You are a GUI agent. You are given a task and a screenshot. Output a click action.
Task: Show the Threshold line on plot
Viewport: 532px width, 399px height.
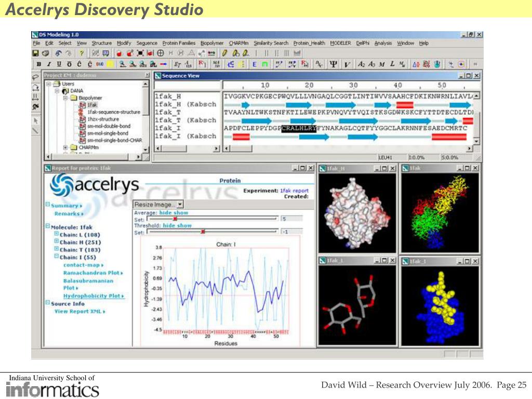pyautogui.click(x=184, y=225)
